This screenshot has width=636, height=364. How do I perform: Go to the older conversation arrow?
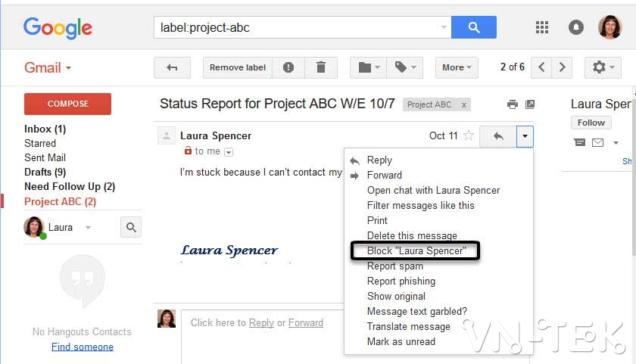pos(562,67)
